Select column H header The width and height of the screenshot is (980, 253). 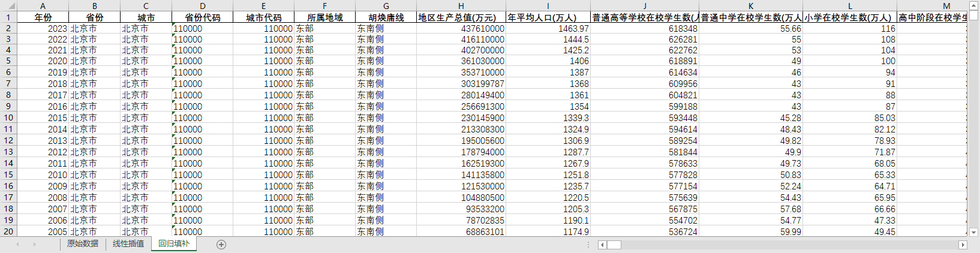(461, 5)
